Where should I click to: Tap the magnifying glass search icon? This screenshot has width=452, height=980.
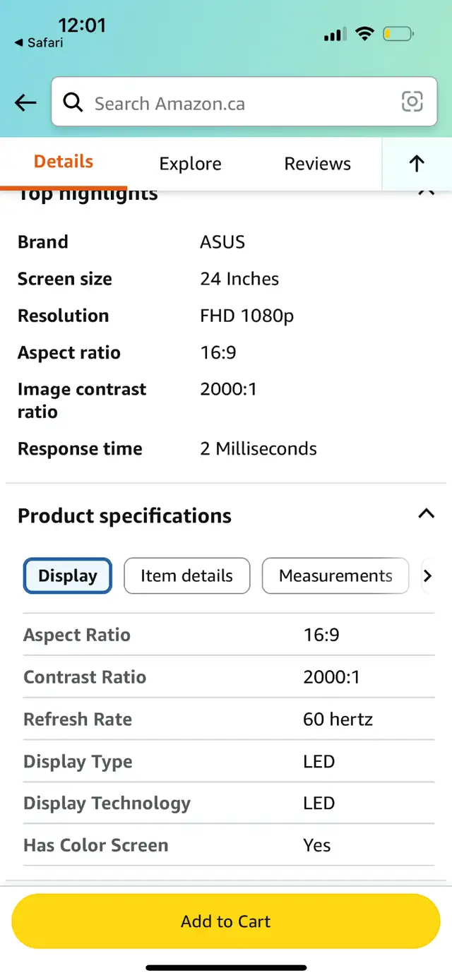(73, 102)
